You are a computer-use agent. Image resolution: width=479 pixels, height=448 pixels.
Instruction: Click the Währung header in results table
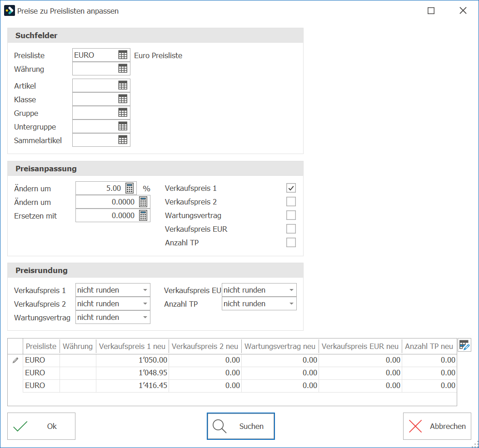(78, 346)
